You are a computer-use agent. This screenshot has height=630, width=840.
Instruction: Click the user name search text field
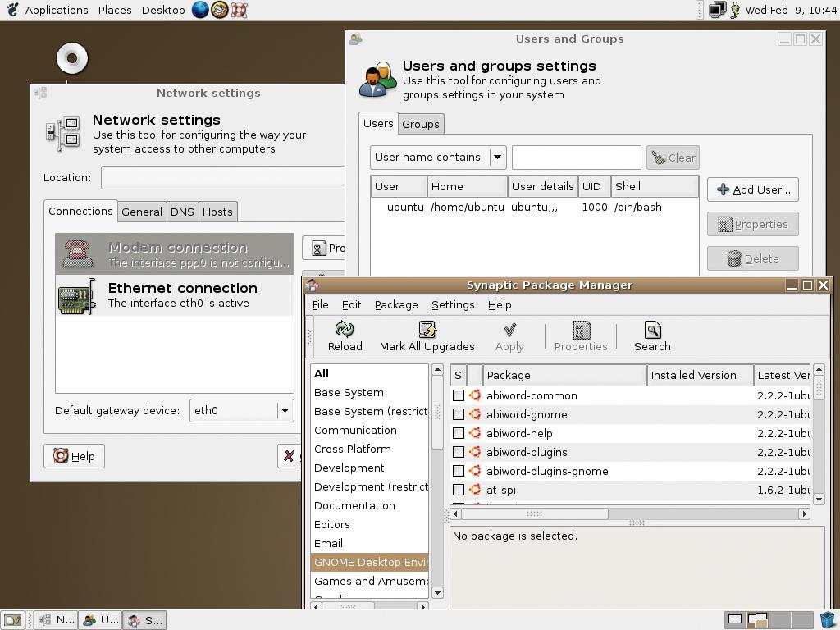577,157
